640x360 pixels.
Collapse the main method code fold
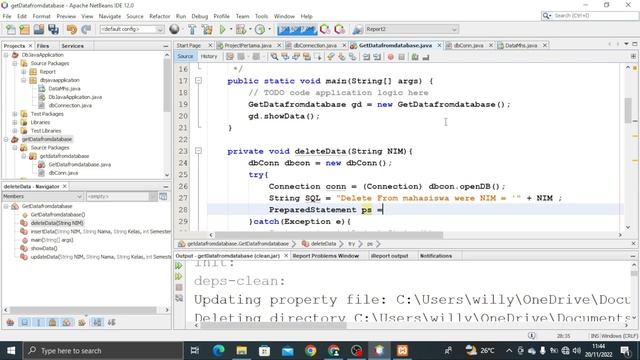click(x=198, y=81)
